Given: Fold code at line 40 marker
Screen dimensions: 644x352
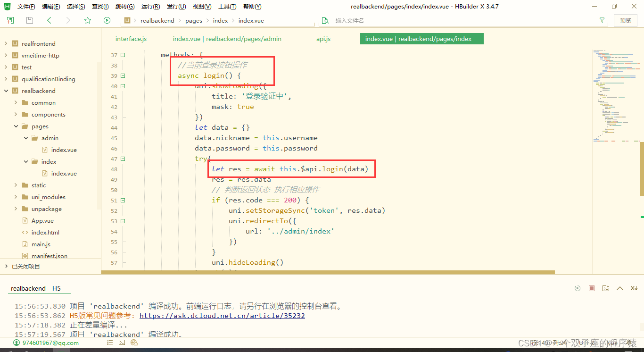Looking at the screenshot, I should [123, 86].
